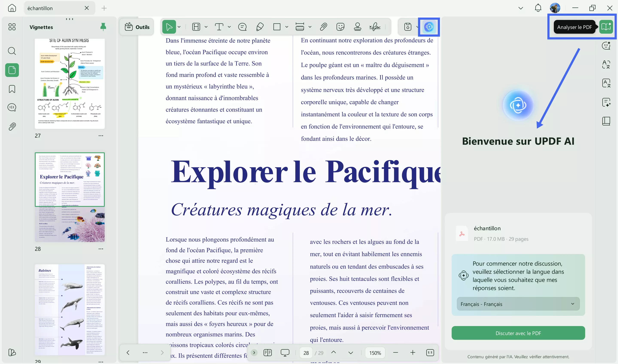Toggle two-page reading view mode

click(x=268, y=353)
